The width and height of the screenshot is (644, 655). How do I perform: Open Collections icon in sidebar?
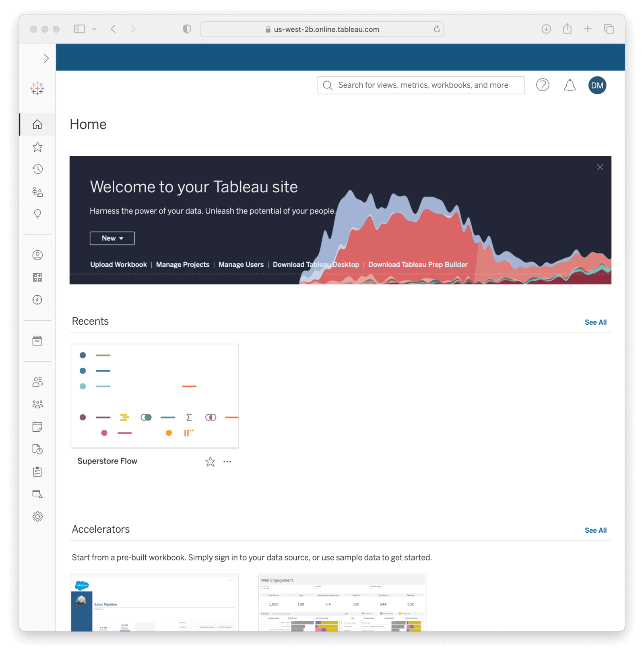37,278
